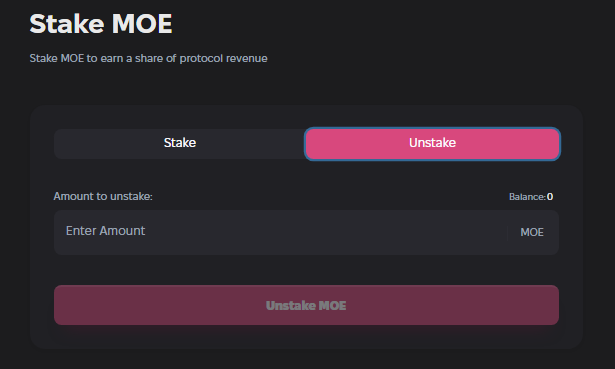
Task: Click the word MOE in the heading
Action: (142, 24)
